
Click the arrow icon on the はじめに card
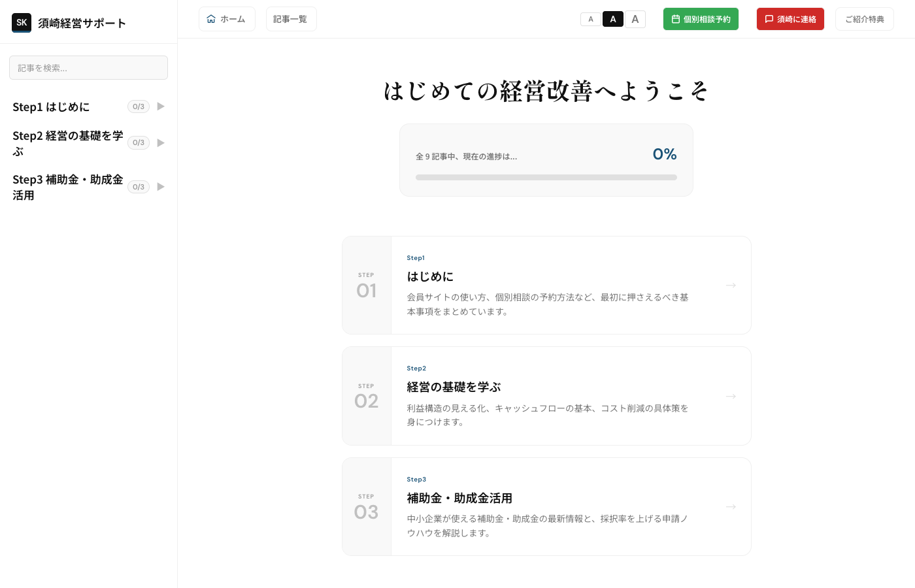[x=731, y=286]
